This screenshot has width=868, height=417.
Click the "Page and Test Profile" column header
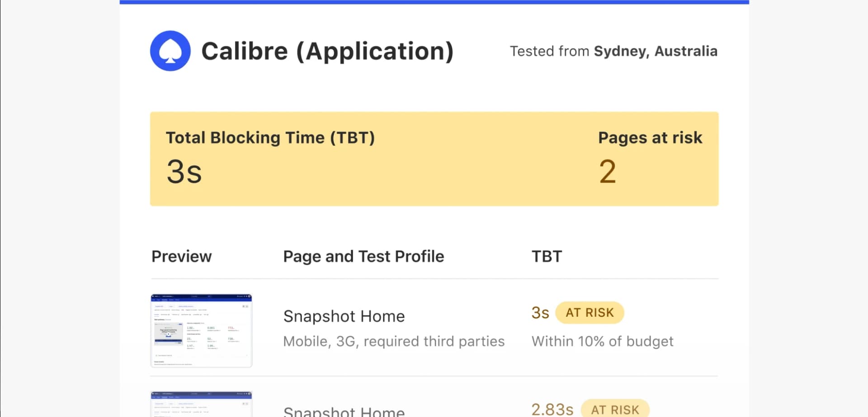click(363, 256)
